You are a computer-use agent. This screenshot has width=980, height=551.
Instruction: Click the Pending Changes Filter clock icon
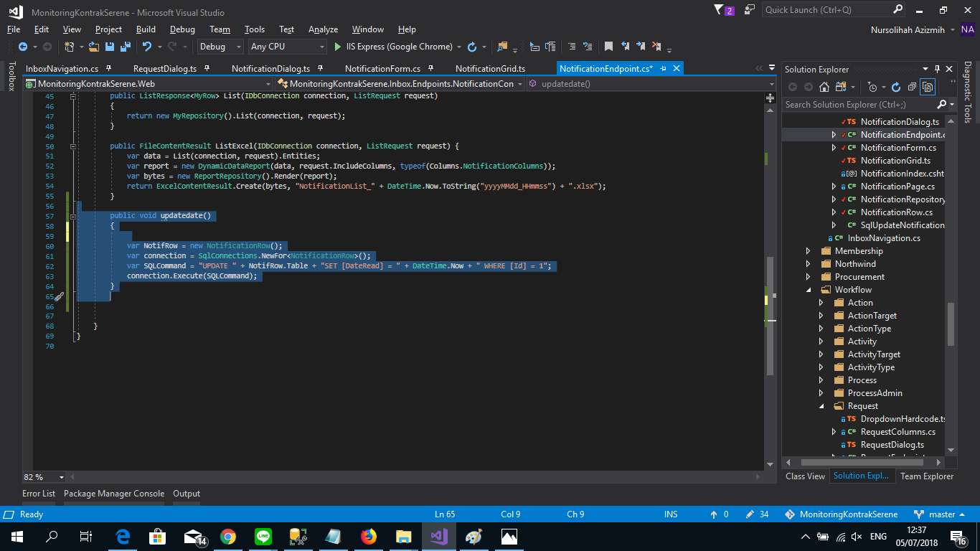click(x=872, y=87)
